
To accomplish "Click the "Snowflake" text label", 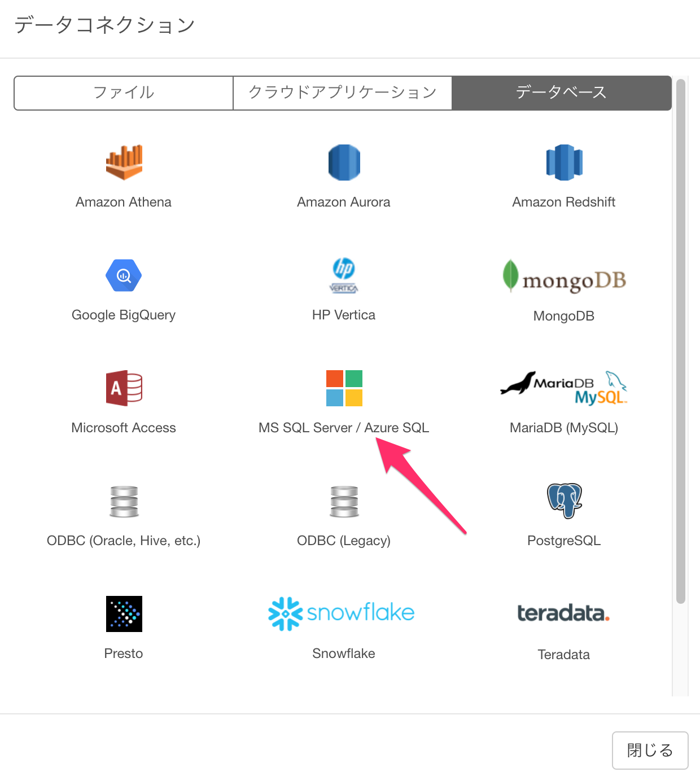I will click(344, 653).
